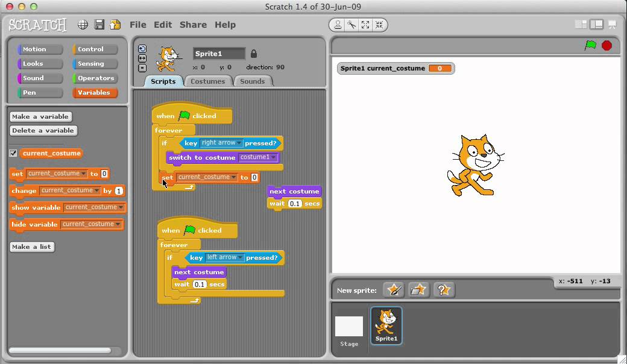
Task: Choose new sprite from file
Action: pos(418,290)
